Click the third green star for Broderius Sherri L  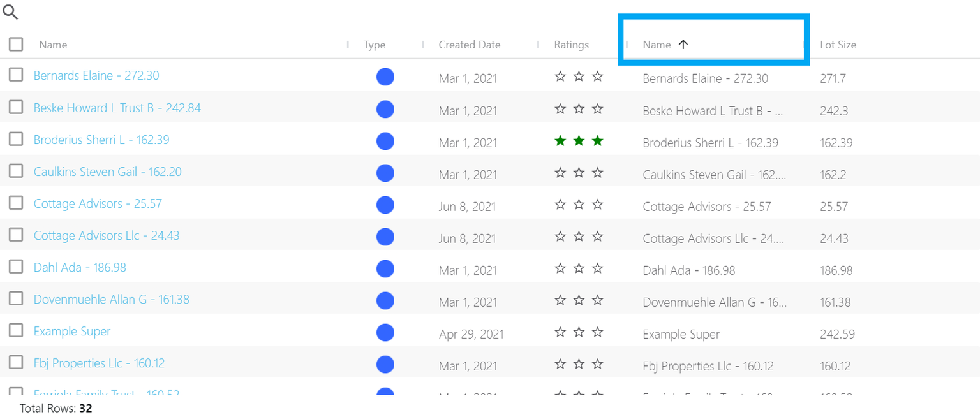597,140
